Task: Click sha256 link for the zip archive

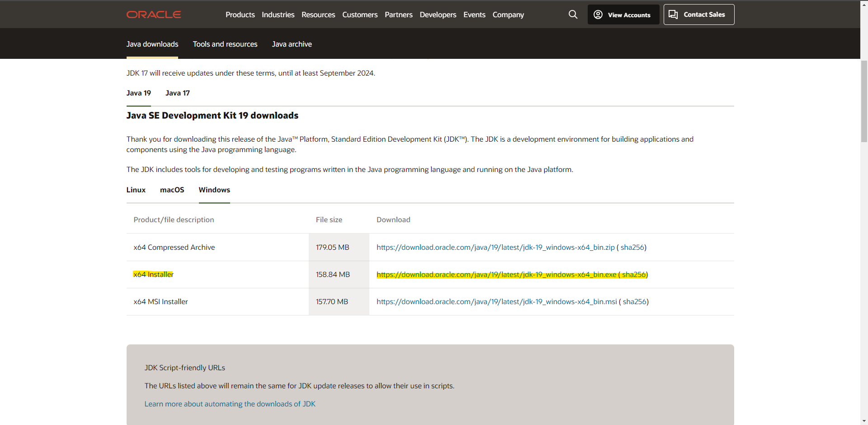Action: [x=632, y=247]
